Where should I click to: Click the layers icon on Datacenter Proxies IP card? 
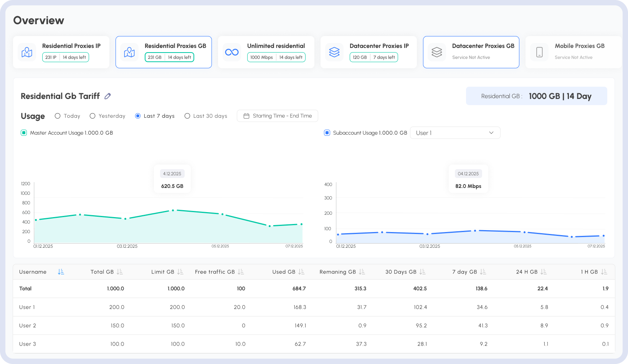click(334, 52)
